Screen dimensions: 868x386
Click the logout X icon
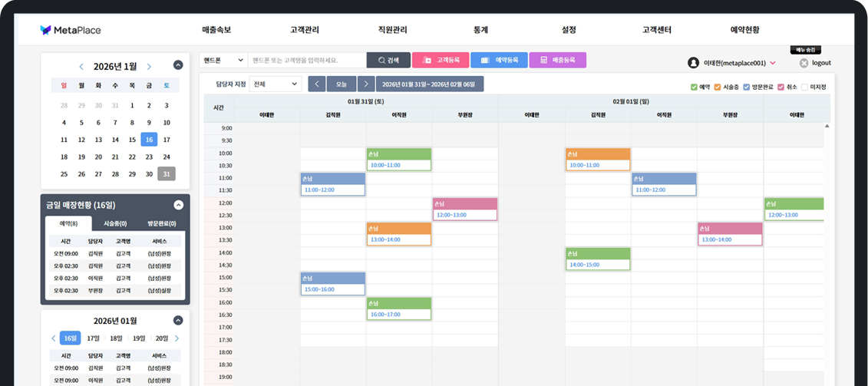click(x=804, y=63)
